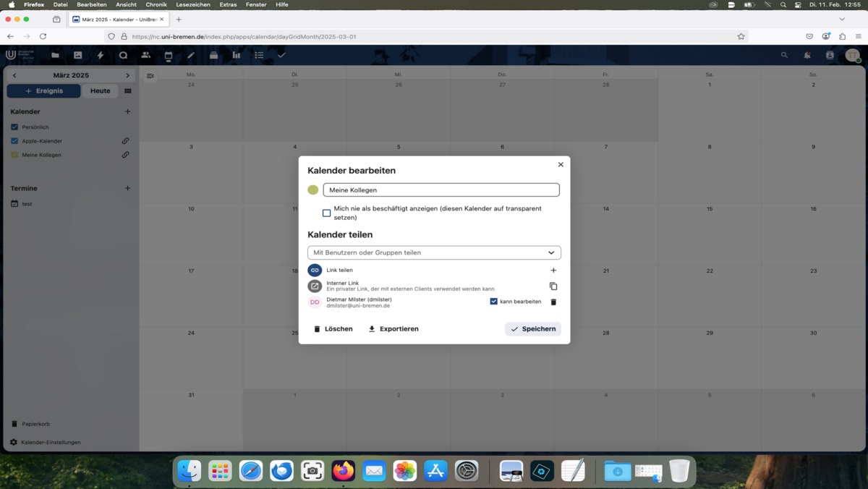Viewport: 868px width, 489px height.
Task: Remove Dietmar Milster's share via trash icon
Action: click(554, 302)
